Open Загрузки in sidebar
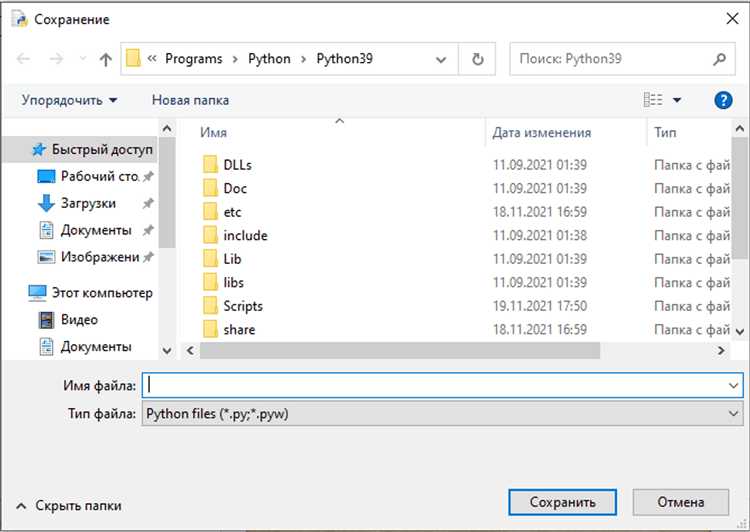 95,203
